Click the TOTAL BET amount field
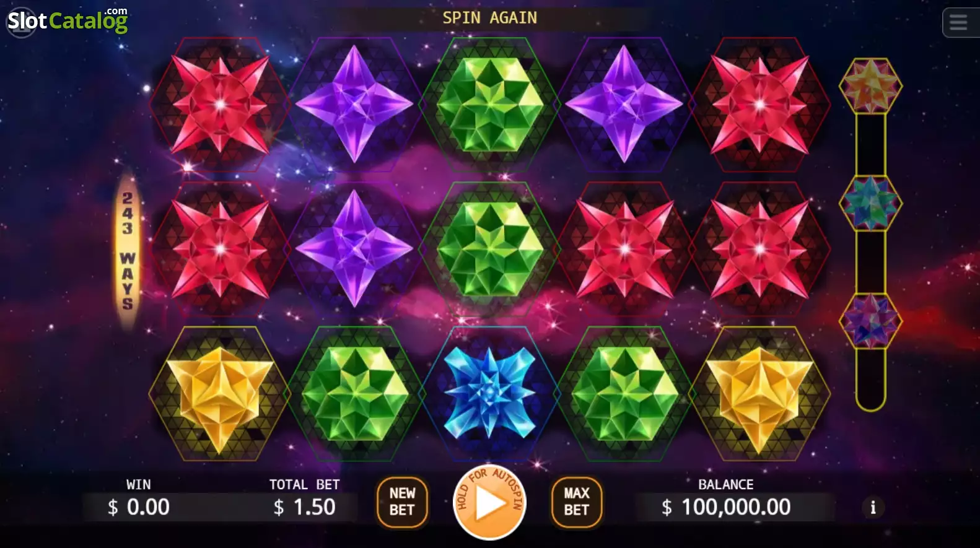Screen dimensions: 980x548 [x=304, y=507]
